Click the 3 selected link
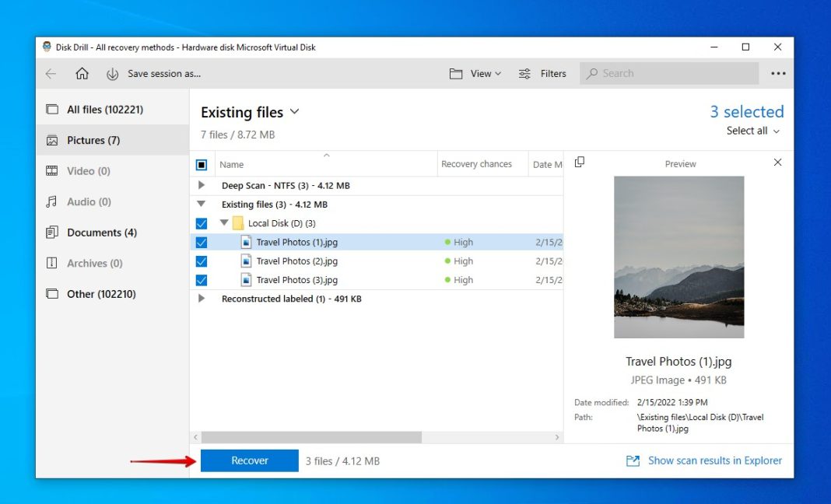 click(747, 112)
